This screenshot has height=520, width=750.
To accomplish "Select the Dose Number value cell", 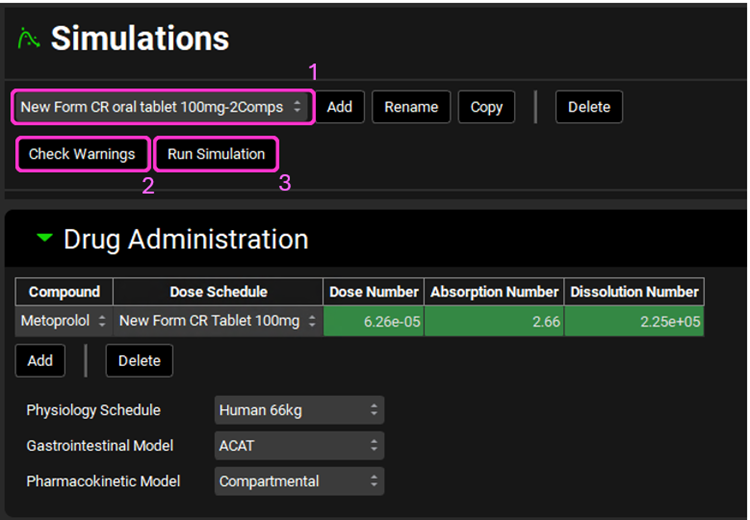I will (373, 321).
